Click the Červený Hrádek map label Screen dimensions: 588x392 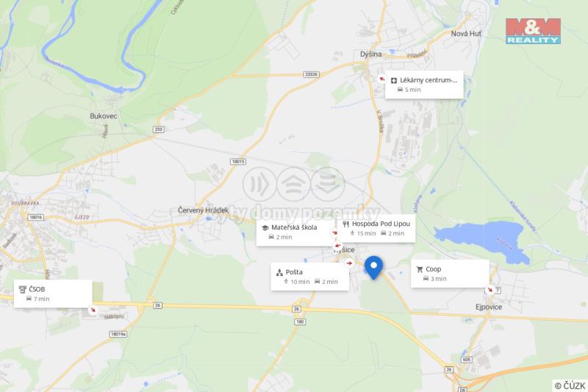coord(203,210)
